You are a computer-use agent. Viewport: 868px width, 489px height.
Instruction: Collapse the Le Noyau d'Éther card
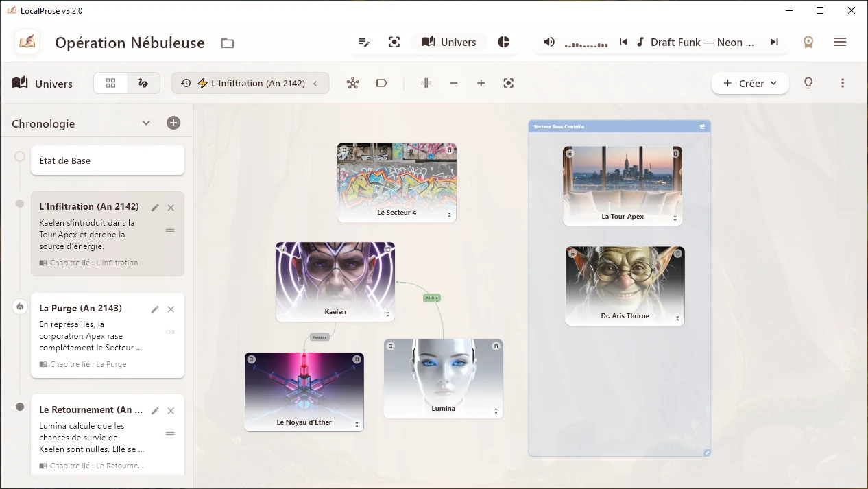pyautogui.click(x=357, y=425)
